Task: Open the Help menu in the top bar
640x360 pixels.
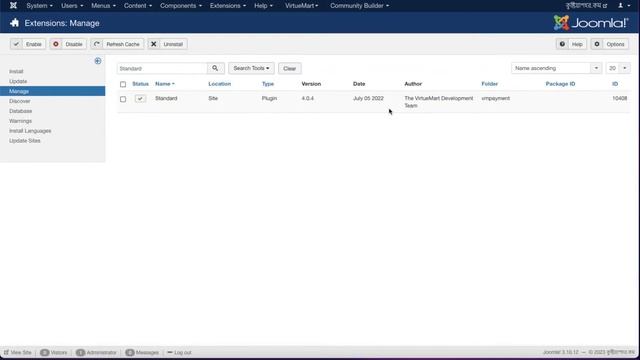Action: pos(263,5)
